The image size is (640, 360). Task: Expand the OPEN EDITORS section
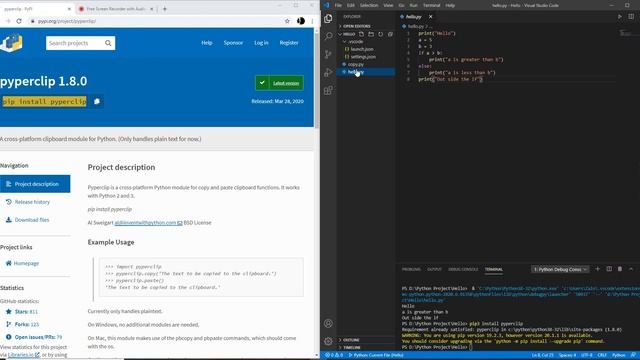365,26
